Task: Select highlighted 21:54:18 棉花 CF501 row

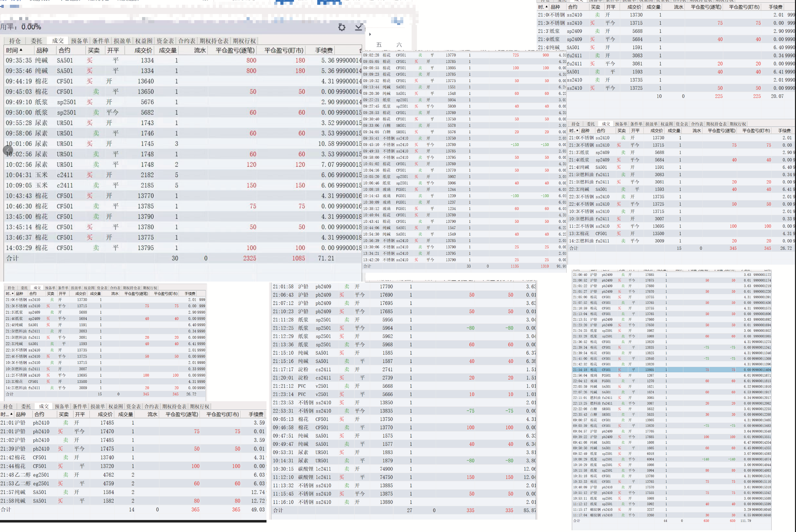Action: click(671, 370)
